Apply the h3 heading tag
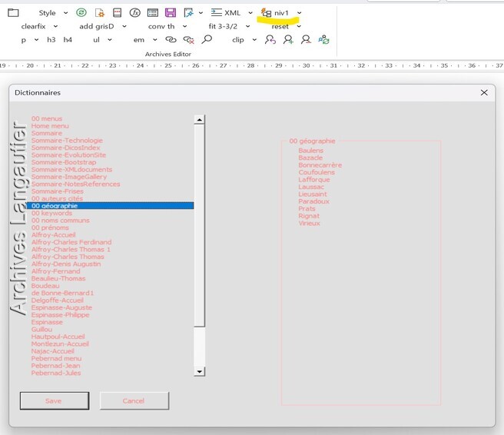 [x=51, y=40]
